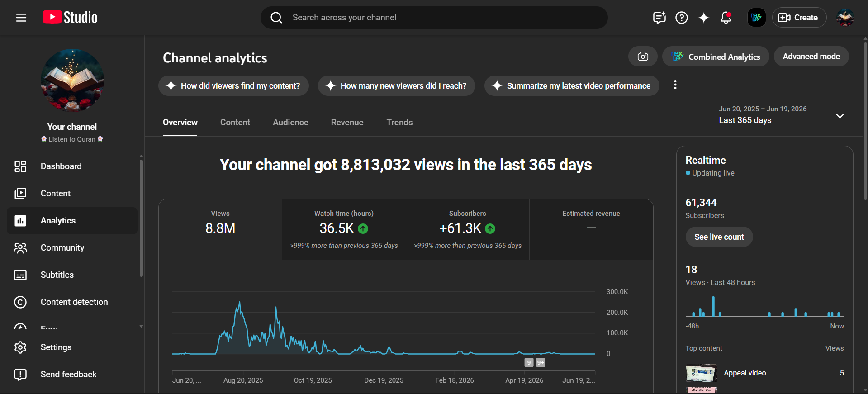The image size is (868, 394).
Task: Click the main page vertical scrollbar
Action: coord(865,121)
